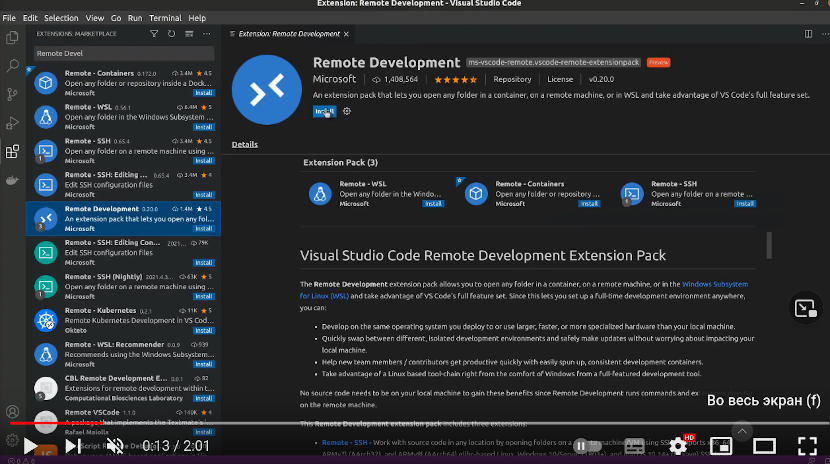Install Remote - SSH in Extension Pack
Image resolution: width=830 pixels, height=464 pixels.
click(x=745, y=204)
